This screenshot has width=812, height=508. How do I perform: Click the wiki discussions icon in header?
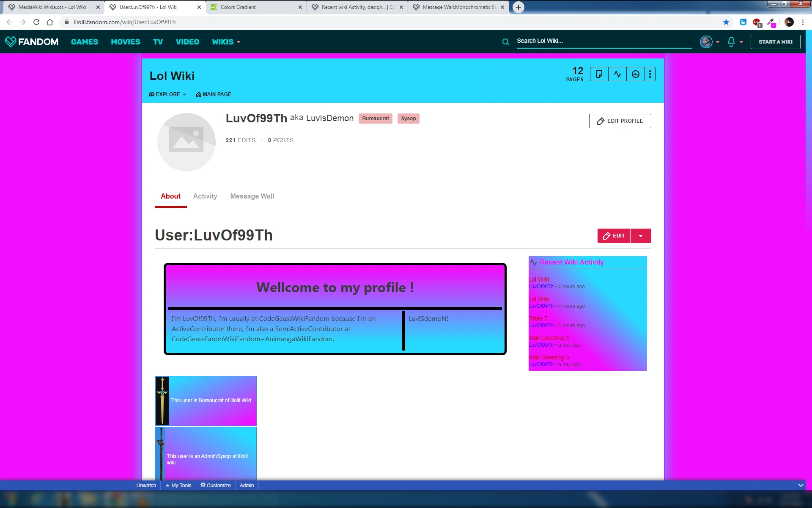(x=599, y=75)
